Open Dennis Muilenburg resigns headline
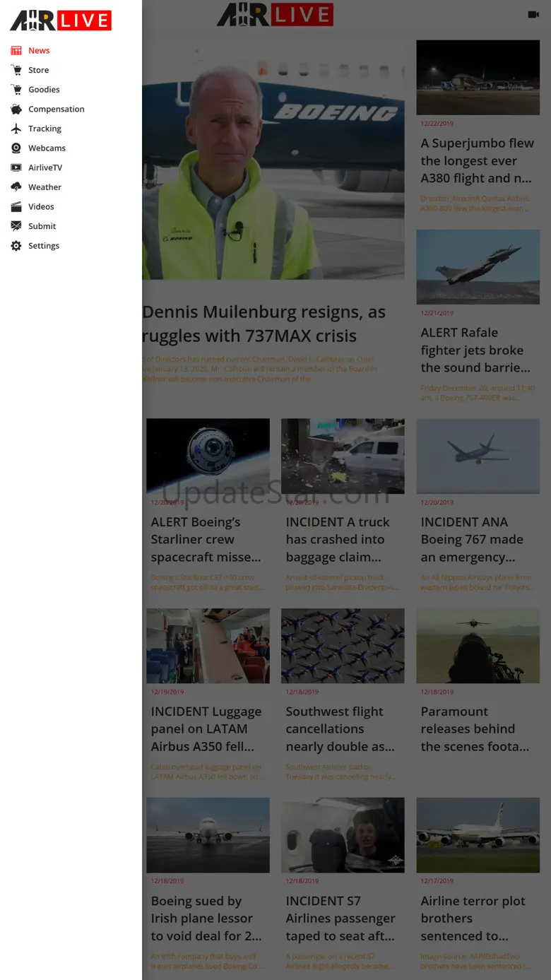 pyautogui.click(x=264, y=324)
